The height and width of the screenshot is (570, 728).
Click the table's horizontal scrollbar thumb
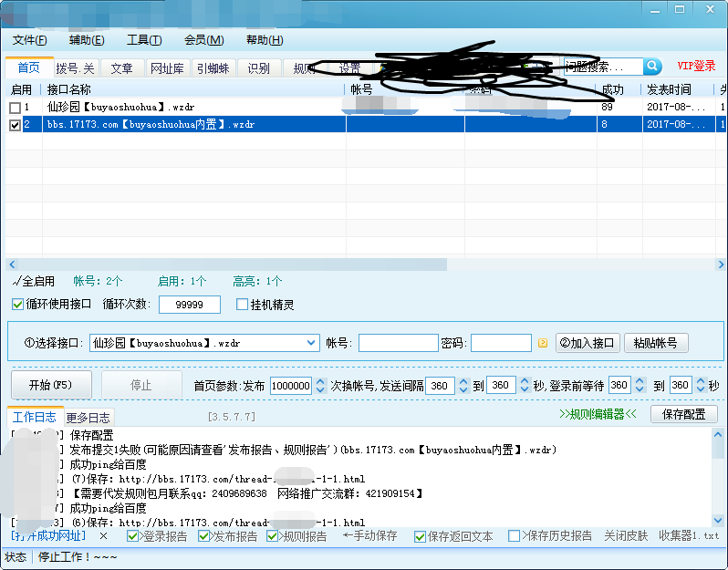(232, 264)
